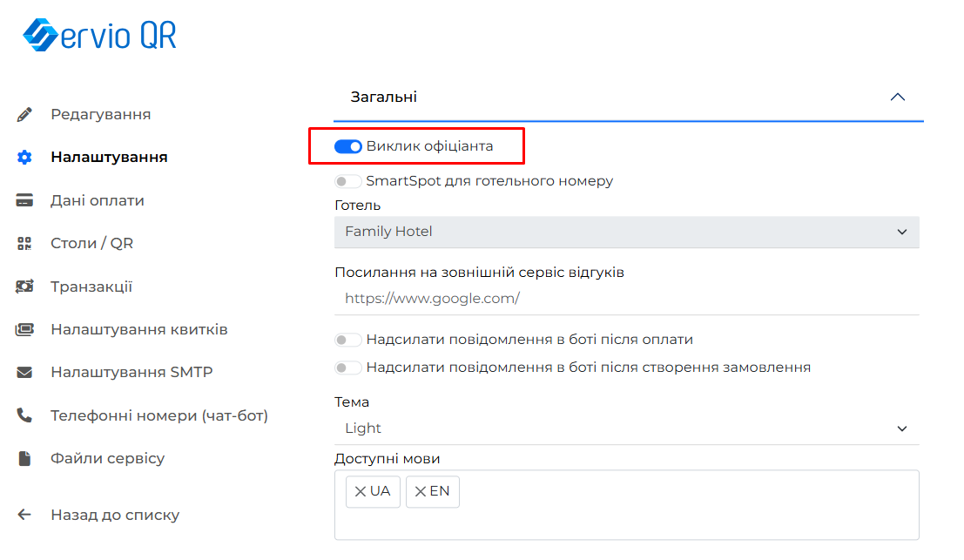Toggle bot notification after створення замовлення
The height and width of the screenshot is (560, 964).
point(348,368)
